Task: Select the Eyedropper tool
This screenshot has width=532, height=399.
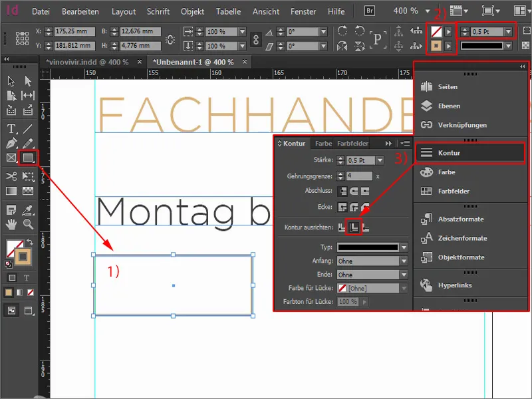Action: point(28,210)
